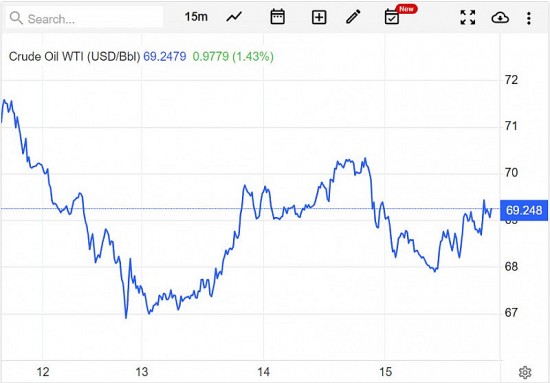Click the 71 price axis label
This screenshot has width=550, height=383.
click(x=511, y=126)
